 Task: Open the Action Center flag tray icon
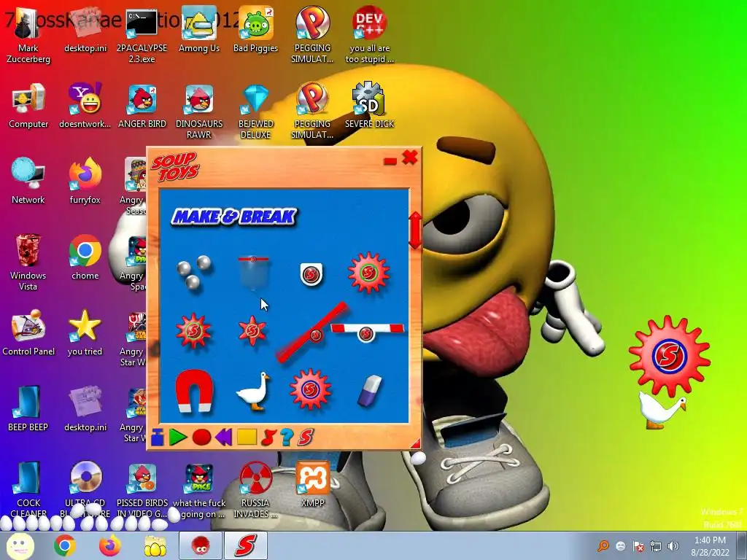[638, 546]
